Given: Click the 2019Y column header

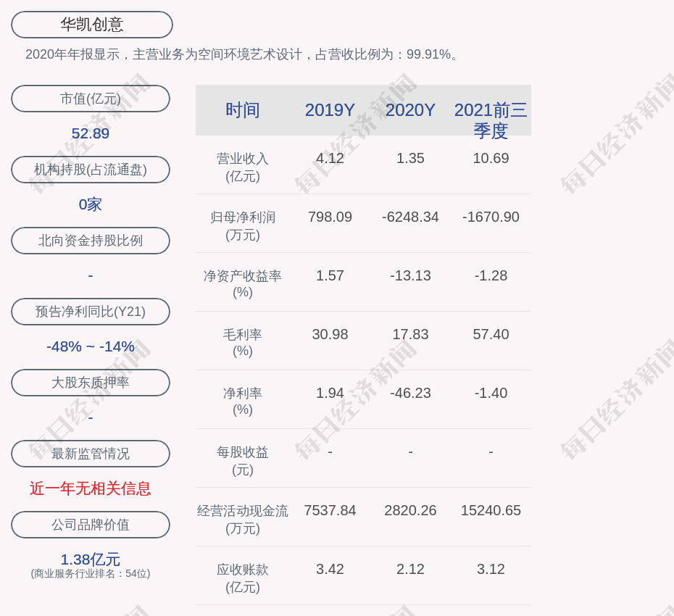Looking at the screenshot, I should pos(330,110).
